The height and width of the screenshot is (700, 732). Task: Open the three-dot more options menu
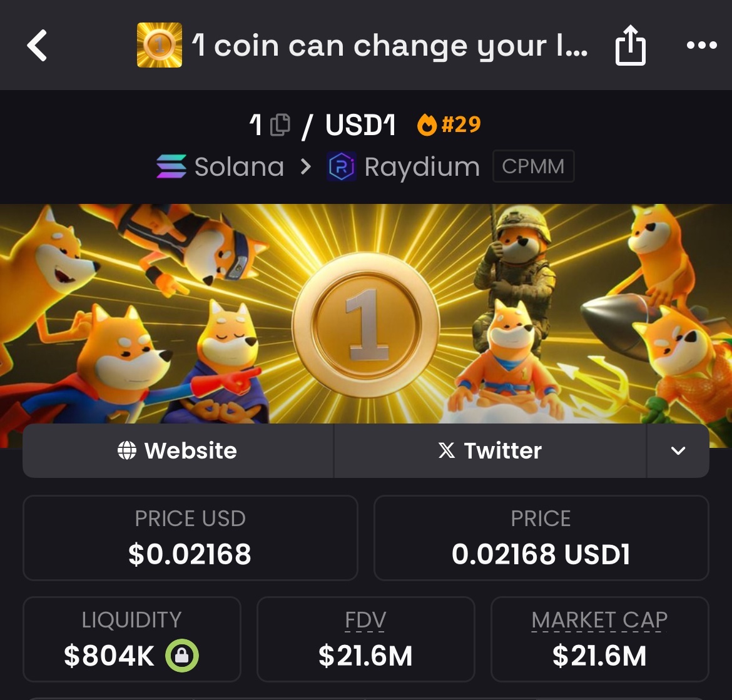pyautogui.click(x=701, y=45)
